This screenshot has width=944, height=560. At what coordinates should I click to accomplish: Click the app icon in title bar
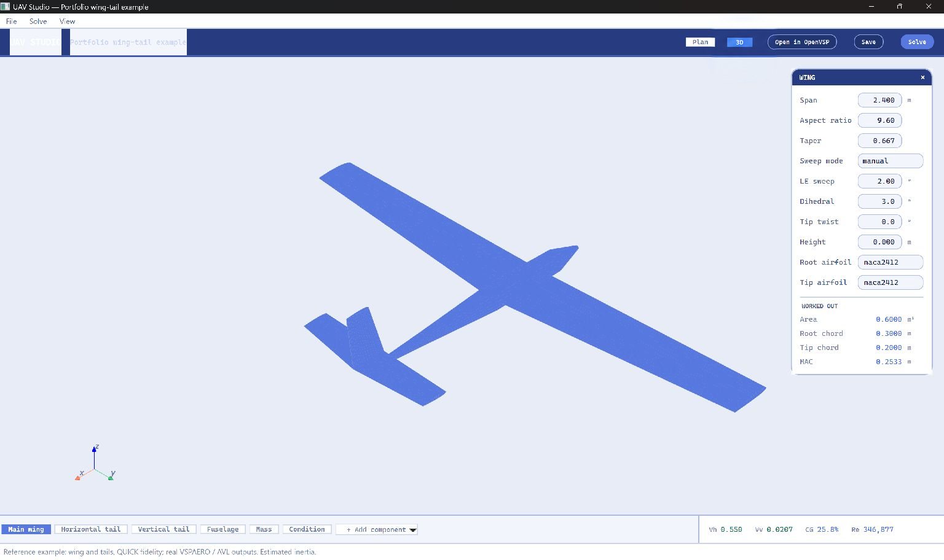6,7
